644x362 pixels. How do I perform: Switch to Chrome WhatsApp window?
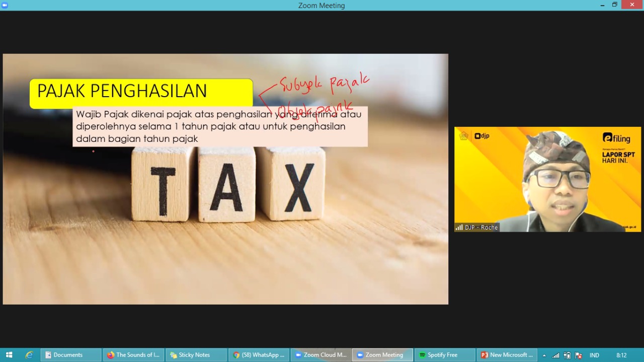click(259, 355)
